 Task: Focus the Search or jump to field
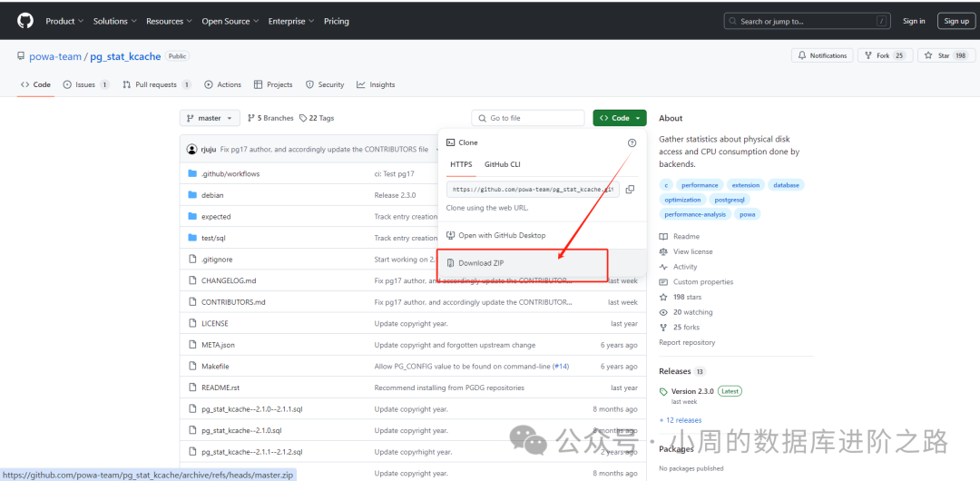pos(808,21)
